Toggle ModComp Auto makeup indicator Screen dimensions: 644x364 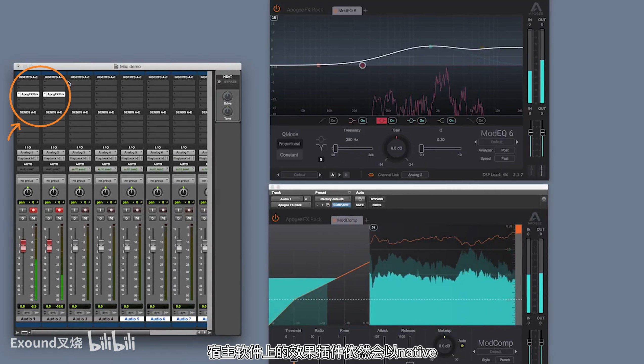462,346
